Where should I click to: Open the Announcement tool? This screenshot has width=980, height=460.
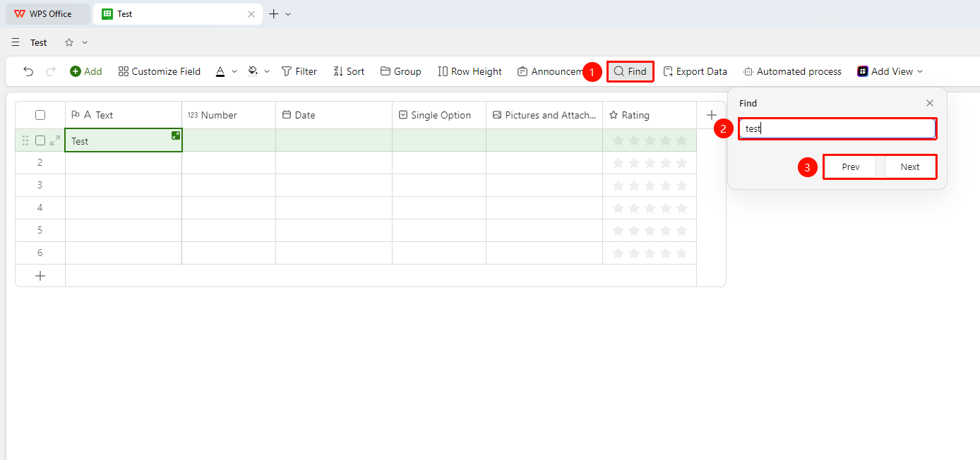pos(549,71)
